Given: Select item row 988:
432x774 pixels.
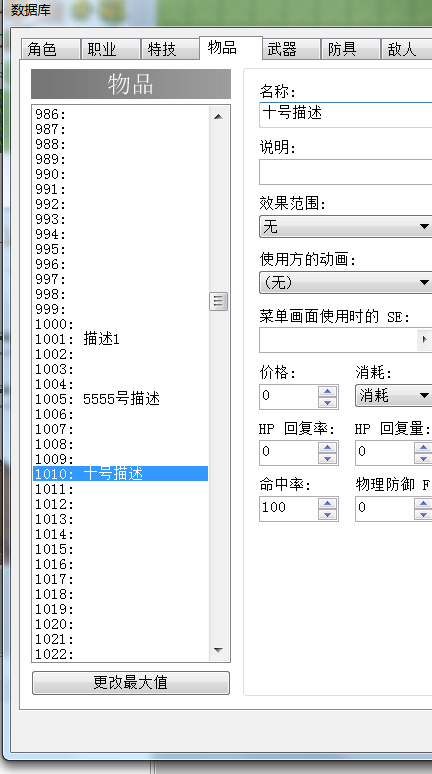Looking at the screenshot, I should tap(120, 144).
